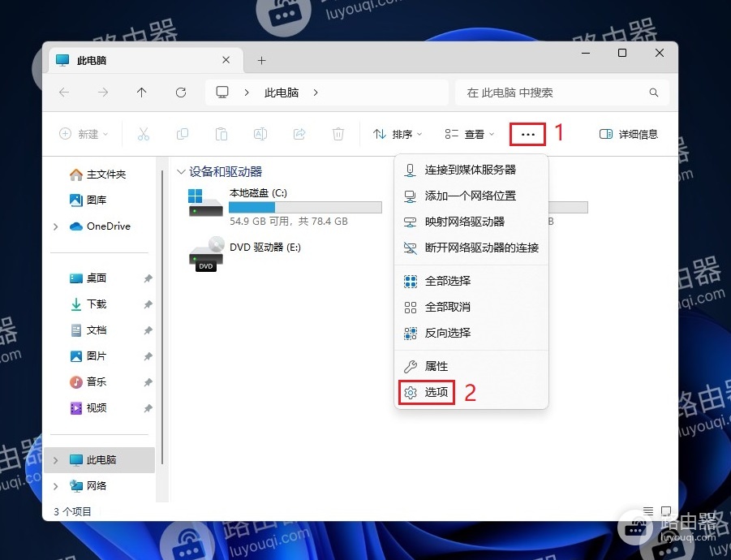Screen dimensions: 731x560
Task: Refresh the current folder view
Action: point(181,93)
